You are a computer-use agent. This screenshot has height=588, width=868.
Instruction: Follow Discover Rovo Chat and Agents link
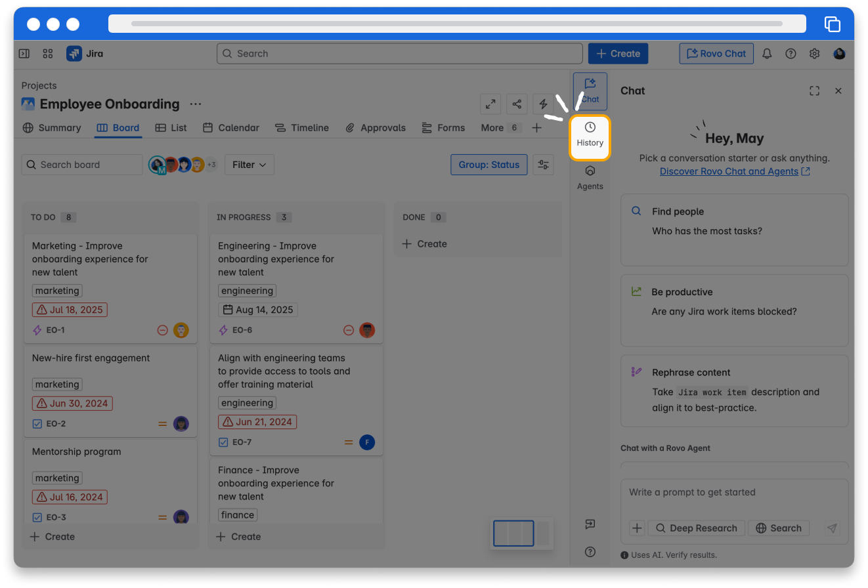tap(735, 171)
